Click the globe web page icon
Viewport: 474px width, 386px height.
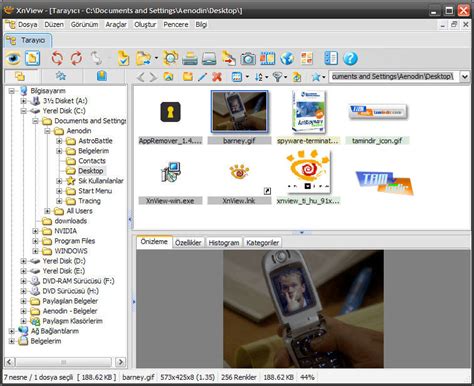(x=287, y=58)
